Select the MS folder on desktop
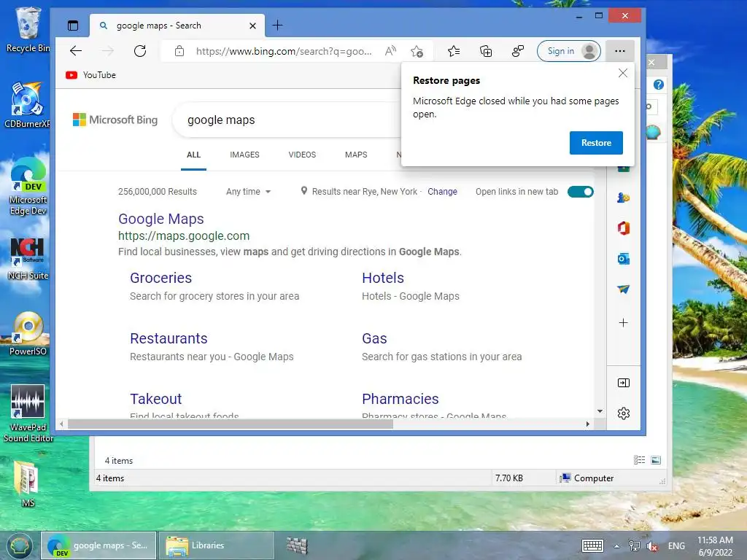This screenshot has width=747, height=560. (x=28, y=484)
